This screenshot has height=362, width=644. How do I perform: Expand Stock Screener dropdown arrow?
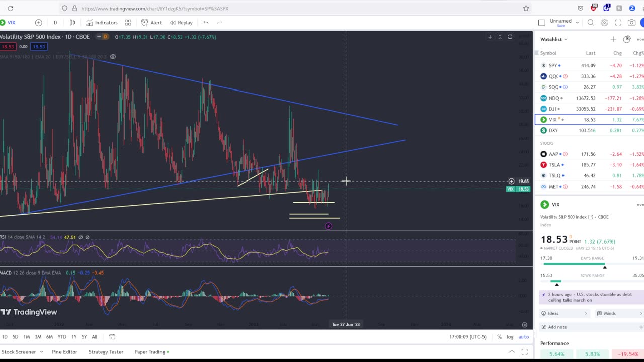click(x=41, y=352)
